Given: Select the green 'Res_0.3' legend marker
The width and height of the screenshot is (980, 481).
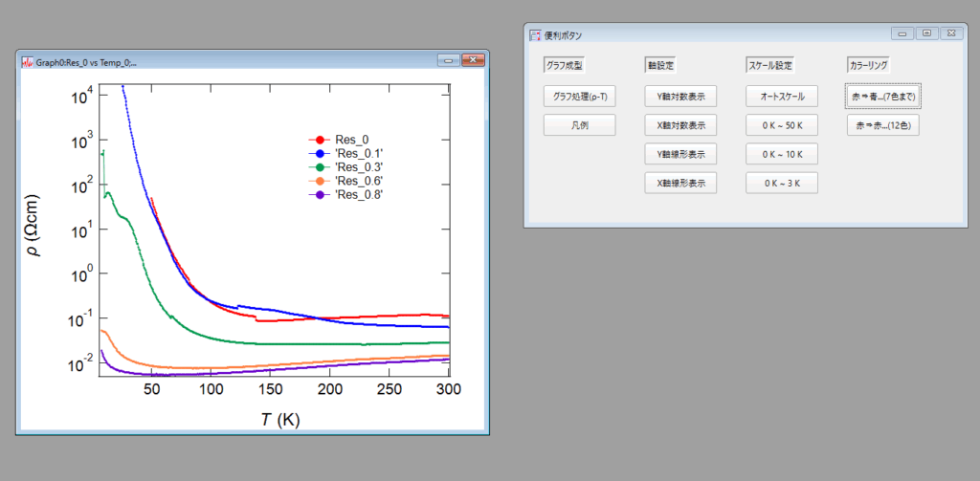Looking at the screenshot, I should click(x=319, y=167).
